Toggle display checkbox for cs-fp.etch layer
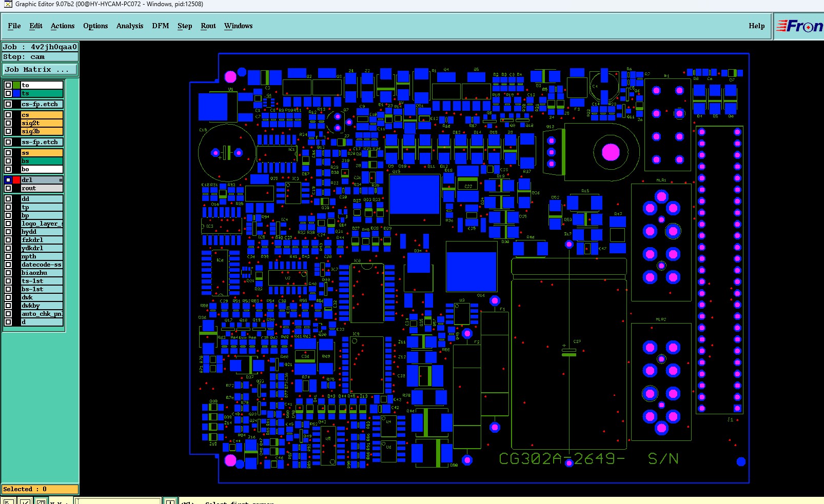 [x=8, y=104]
